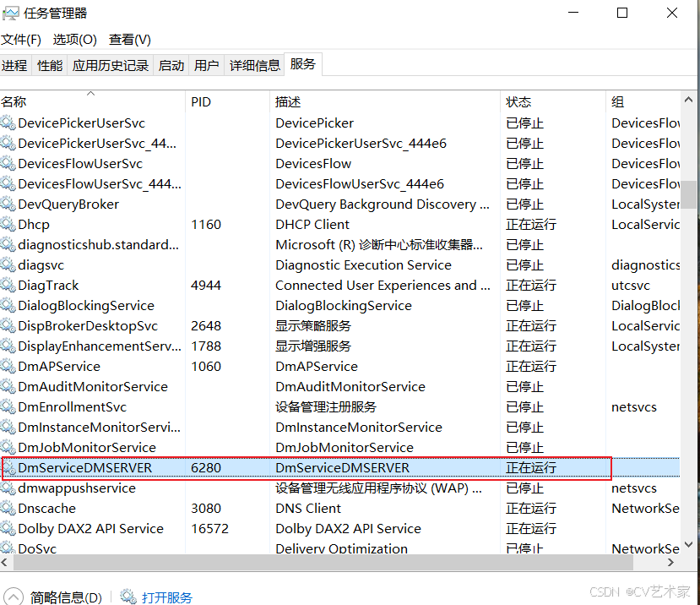
Task: Click the gear icon beside DmAuditMonitorService
Action: [x=8, y=386]
